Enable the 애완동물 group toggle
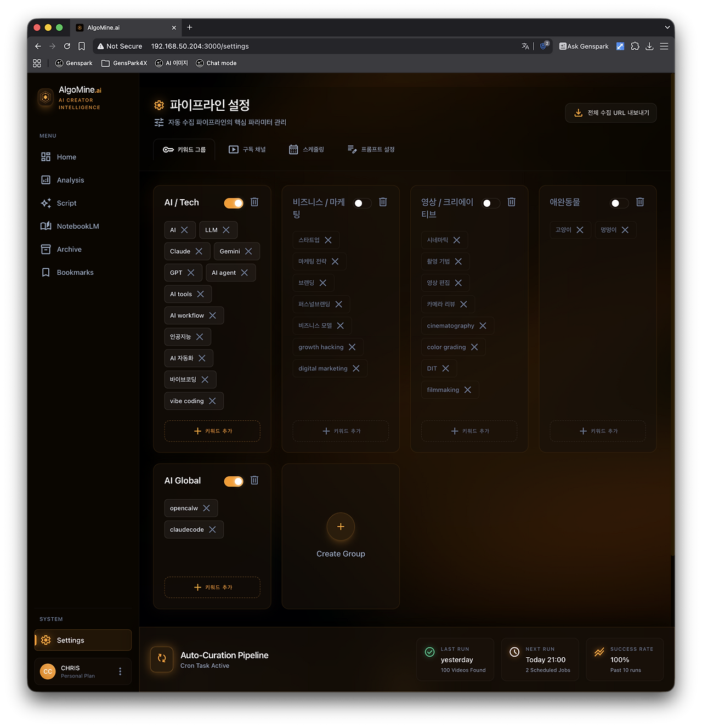 pyautogui.click(x=619, y=203)
